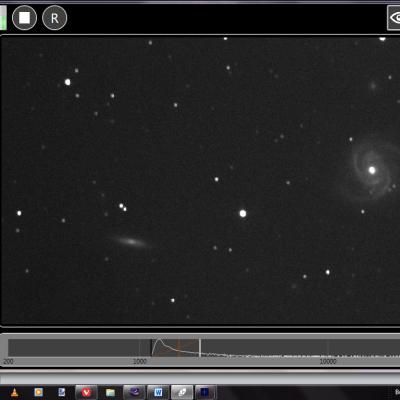Open Microsoft Word from taskbar
The image size is (400, 400).
pos(158,392)
